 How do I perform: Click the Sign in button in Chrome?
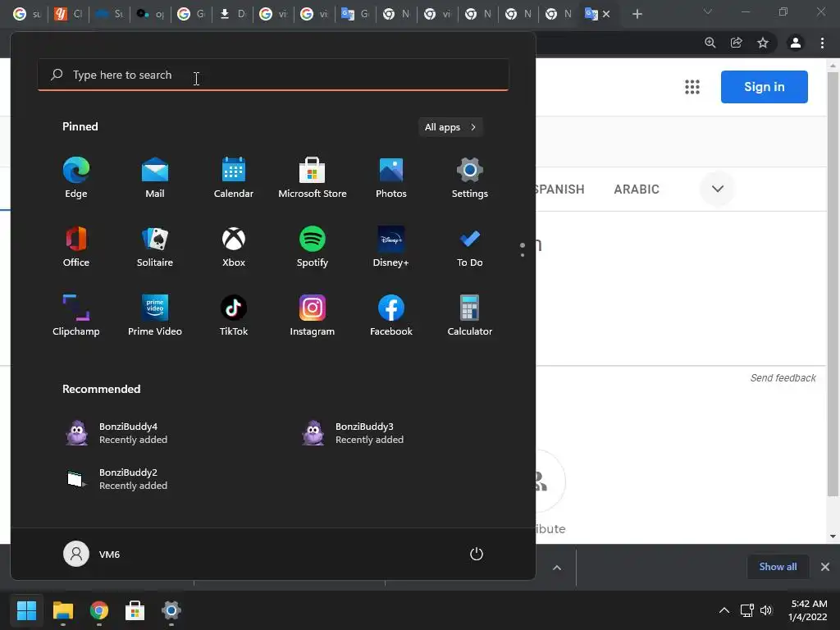click(x=764, y=87)
